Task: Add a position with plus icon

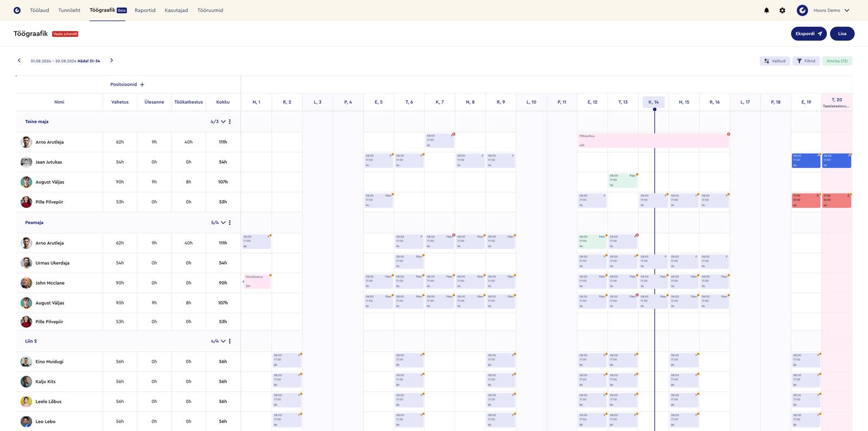Action: (x=142, y=85)
